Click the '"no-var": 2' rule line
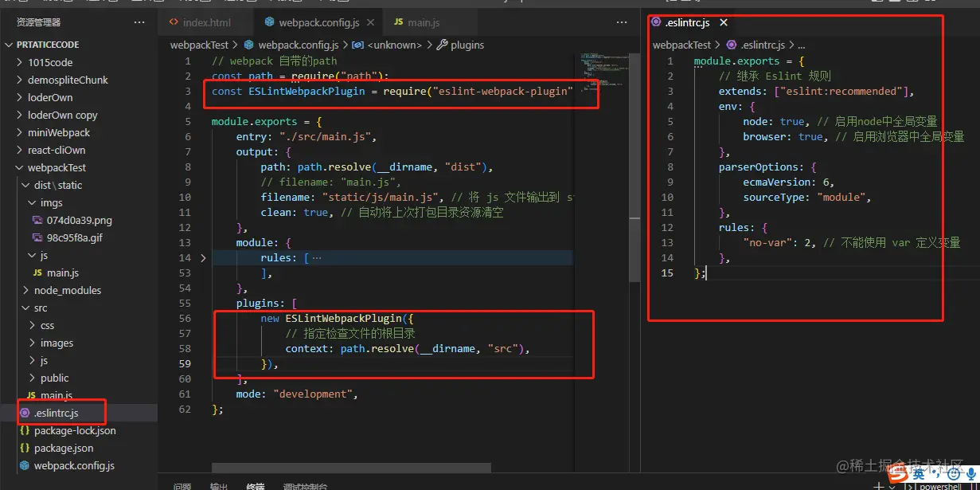The height and width of the screenshot is (490, 980). tap(779, 243)
